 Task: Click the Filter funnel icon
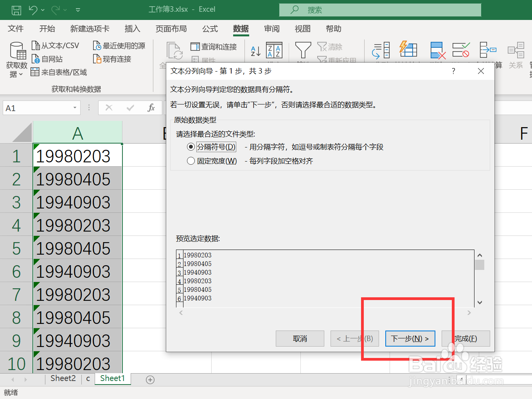[x=303, y=50]
